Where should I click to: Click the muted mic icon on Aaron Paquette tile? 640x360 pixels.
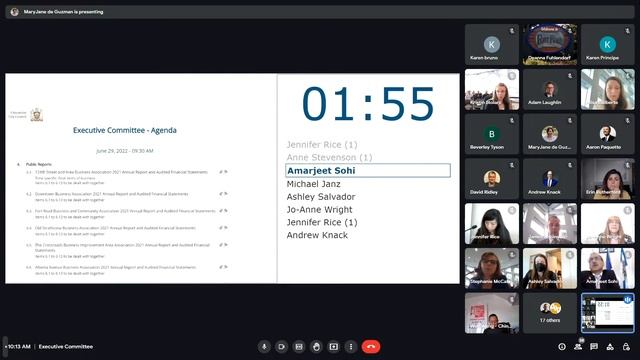[628, 120]
